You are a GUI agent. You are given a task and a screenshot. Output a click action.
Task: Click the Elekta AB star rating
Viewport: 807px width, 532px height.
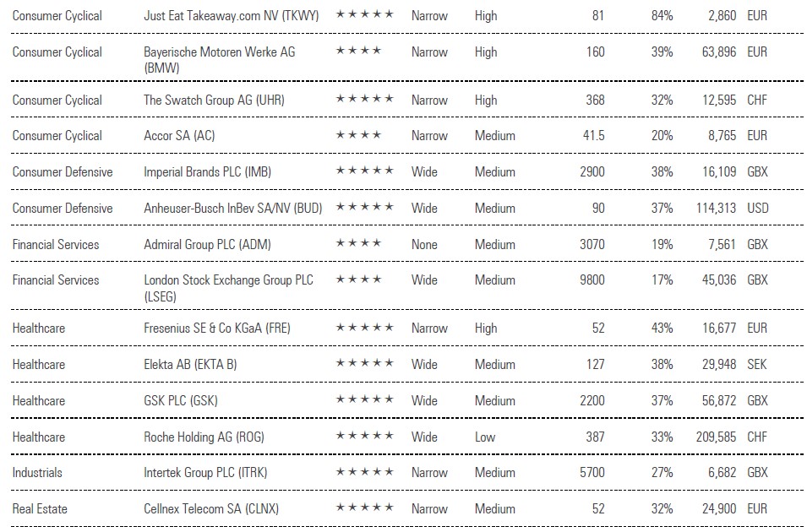[x=364, y=364]
